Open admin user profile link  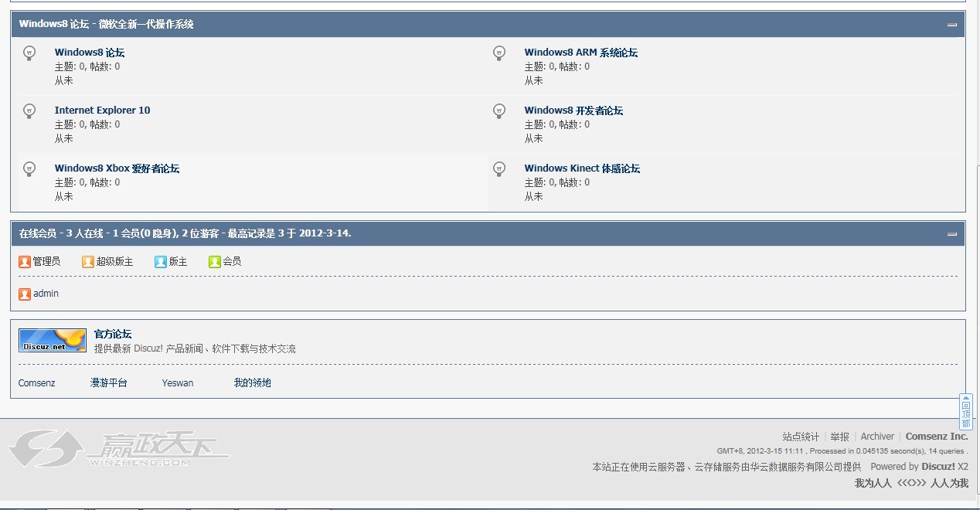pos(46,294)
